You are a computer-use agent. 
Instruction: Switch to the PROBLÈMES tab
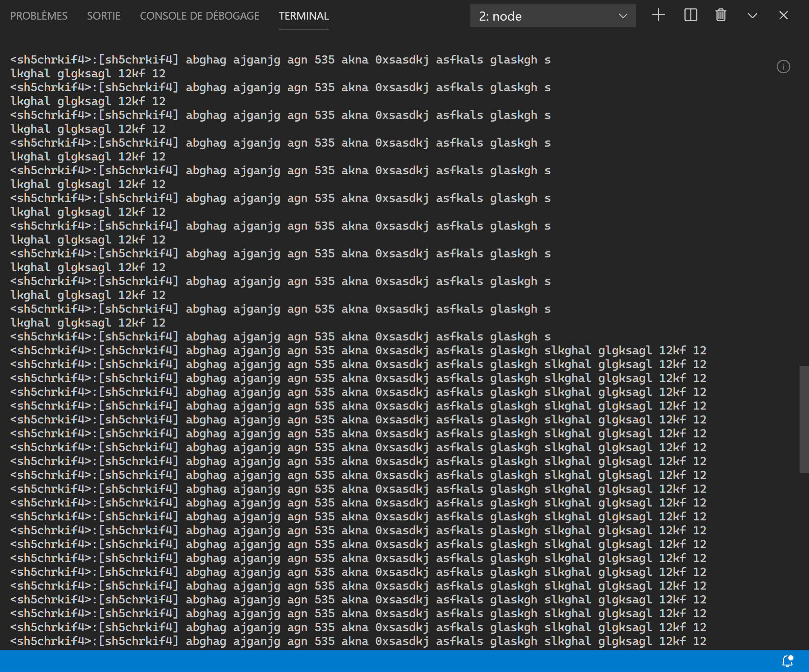[x=39, y=16]
